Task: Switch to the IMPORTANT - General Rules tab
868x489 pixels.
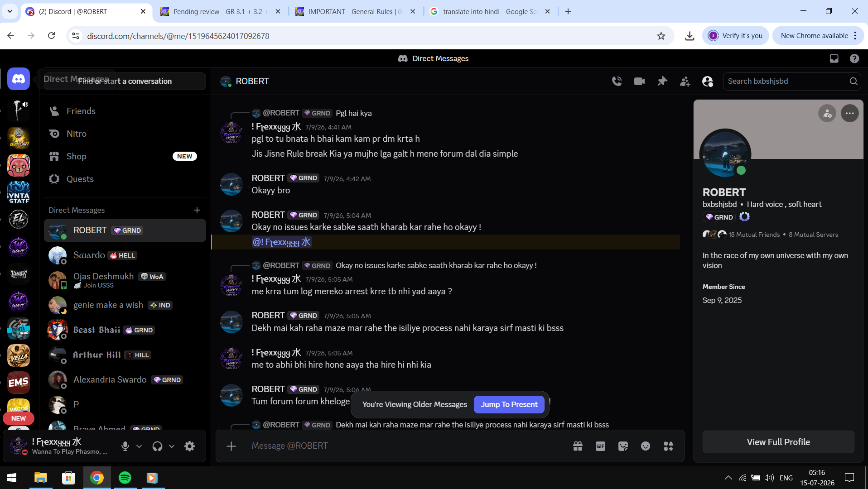Action: pyautogui.click(x=355, y=11)
